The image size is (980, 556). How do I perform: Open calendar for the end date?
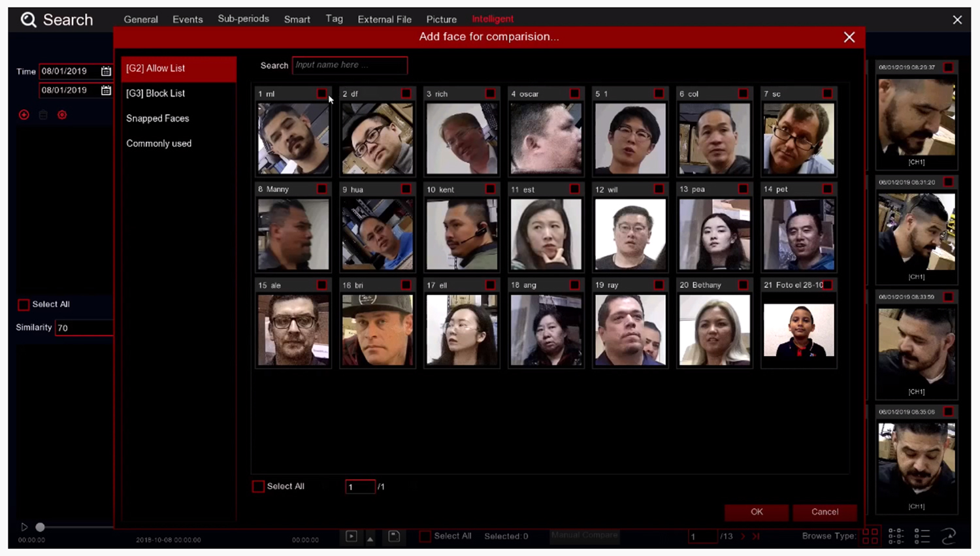pyautogui.click(x=106, y=90)
